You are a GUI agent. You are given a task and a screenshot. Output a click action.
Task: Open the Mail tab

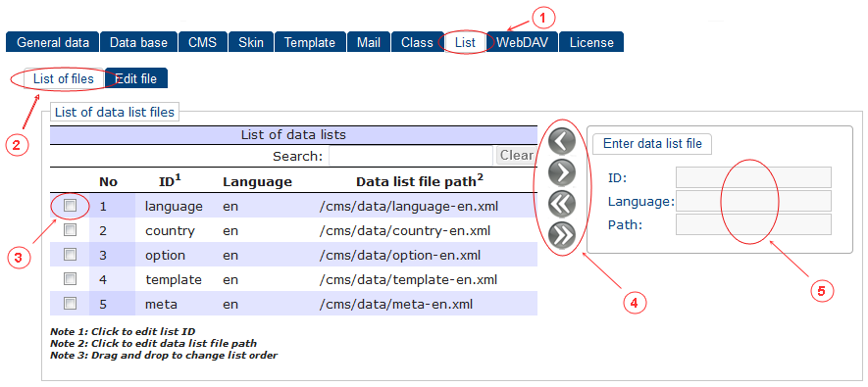click(369, 42)
